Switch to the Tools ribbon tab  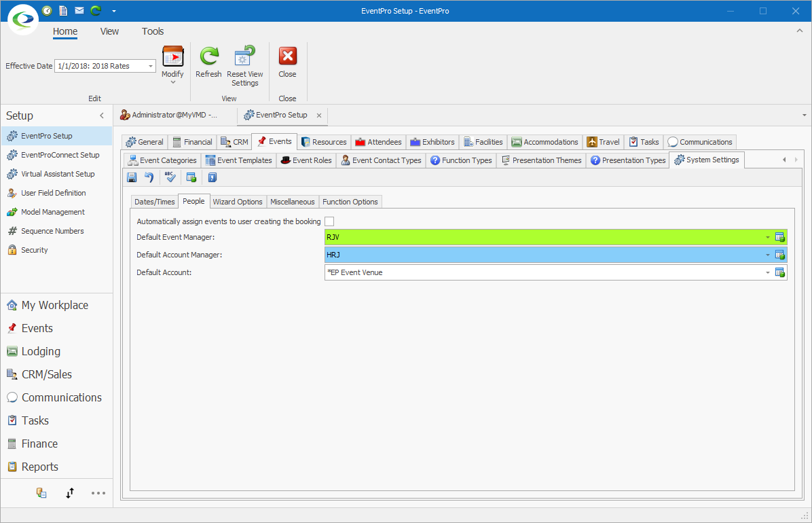(153, 32)
